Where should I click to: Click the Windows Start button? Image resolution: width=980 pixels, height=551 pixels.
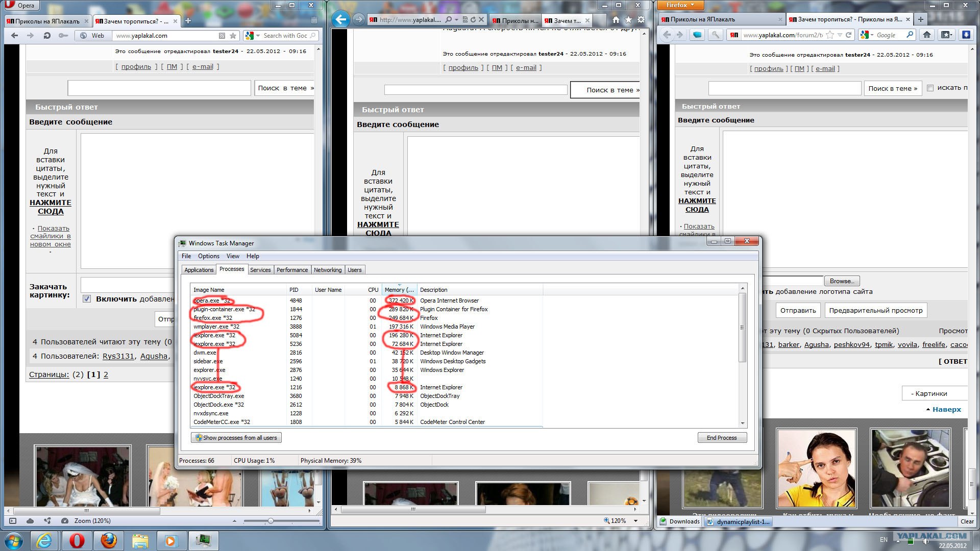pyautogui.click(x=14, y=540)
